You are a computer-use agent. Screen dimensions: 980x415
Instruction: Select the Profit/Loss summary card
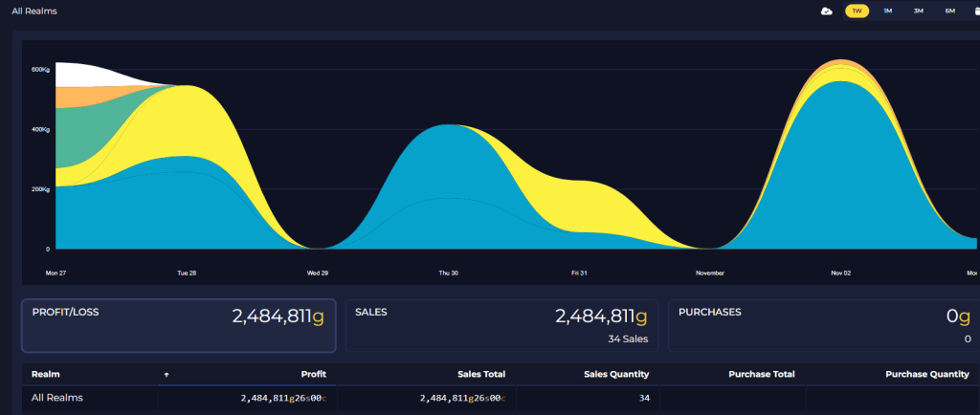tap(179, 326)
